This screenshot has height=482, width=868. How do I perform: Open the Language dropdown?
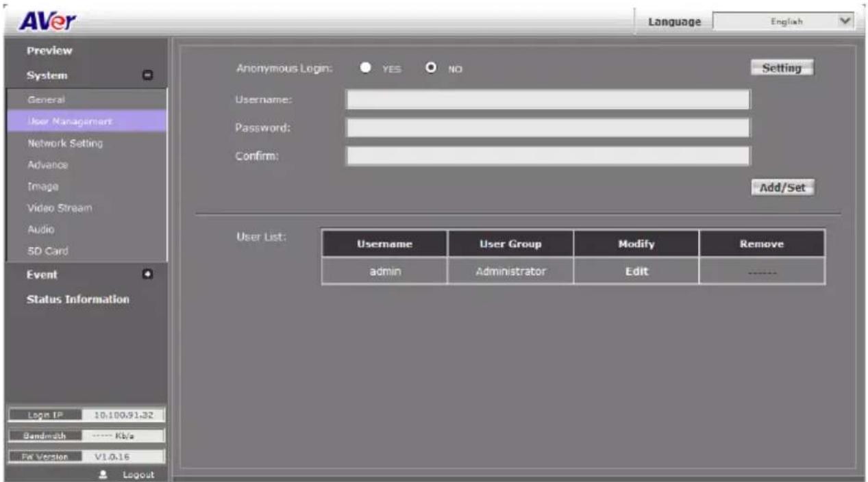click(x=784, y=21)
